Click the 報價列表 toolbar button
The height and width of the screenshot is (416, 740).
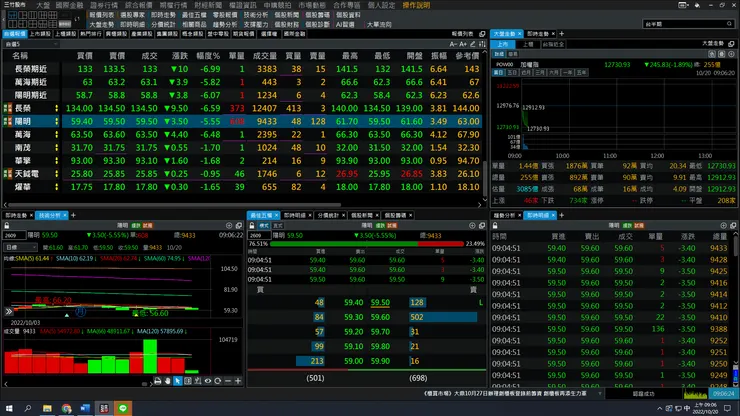pos(101,15)
